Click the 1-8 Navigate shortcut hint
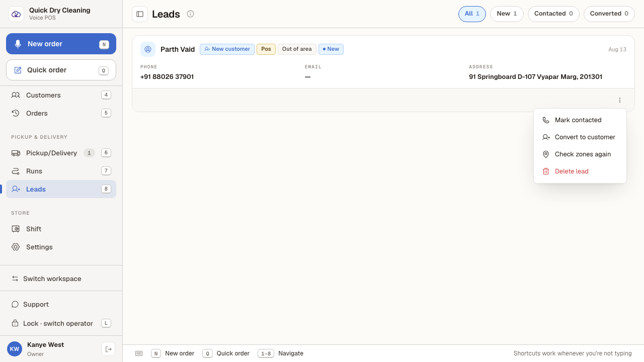This screenshot has height=362, width=644. (281, 353)
